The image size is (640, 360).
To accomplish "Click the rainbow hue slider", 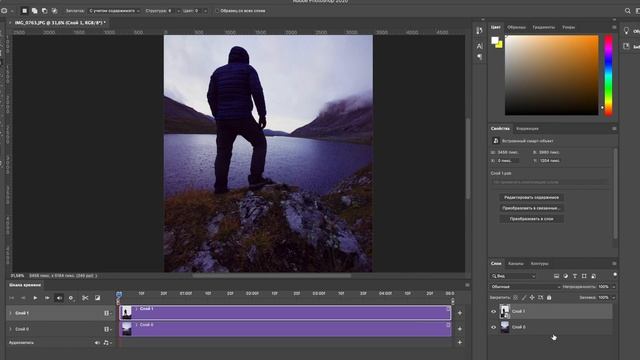I will tap(608, 75).
